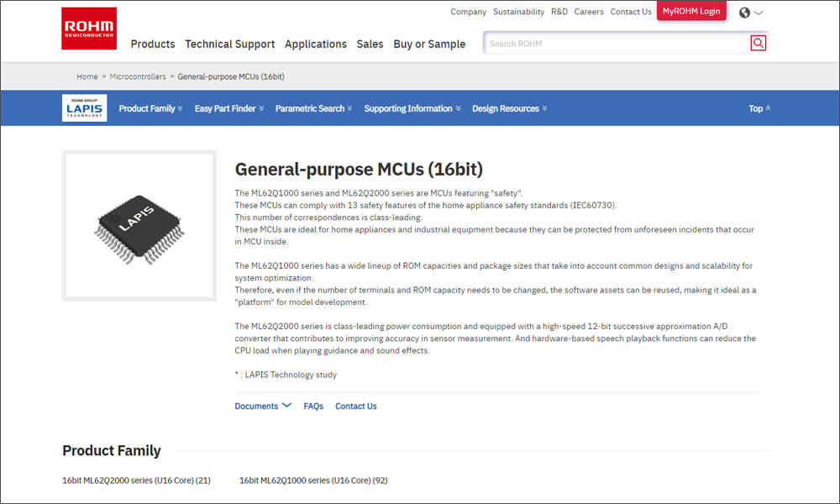The width and height of the screenshot is (840, 504).
Task: Click the red search magnifier icon
Action: 758,43
